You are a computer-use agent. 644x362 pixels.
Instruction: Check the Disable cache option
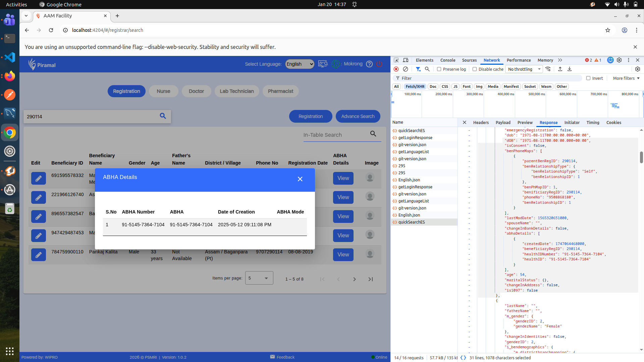[x=475, y=69]
